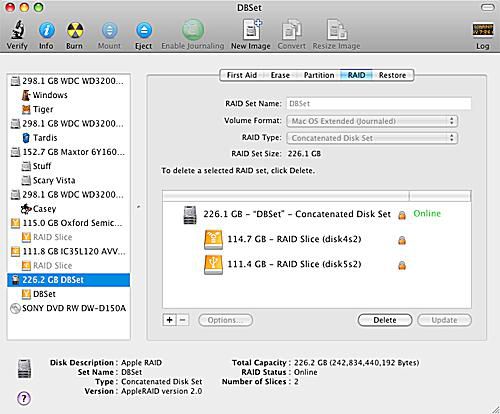Click the Convert toolbar icon

292,30
